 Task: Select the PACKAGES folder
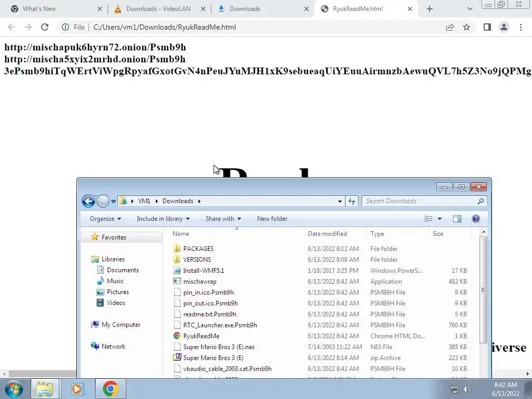click(198, 248)
